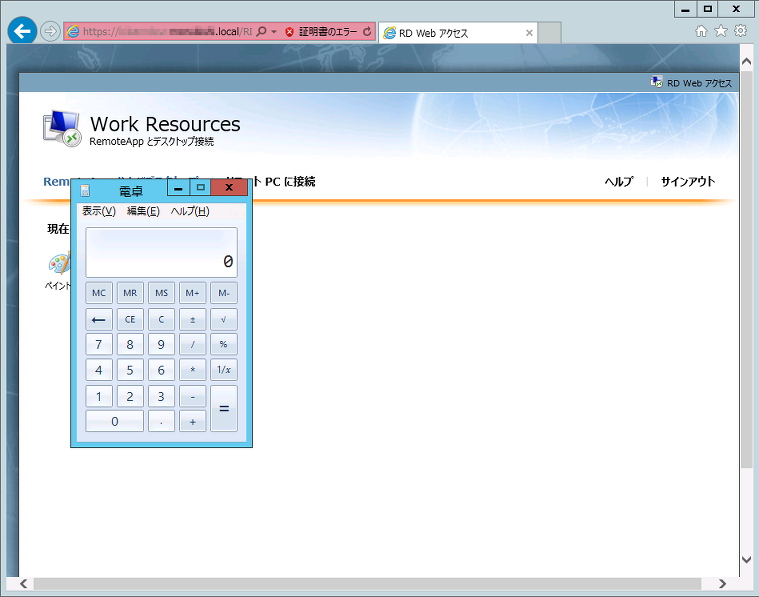Close the RD Web アクセス tab

coord(529,33)
